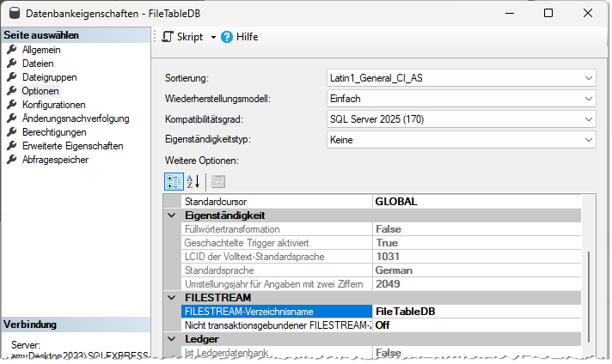Collapse the Ledger category
This screenshot has height=364, width=612.
[172, 339]
